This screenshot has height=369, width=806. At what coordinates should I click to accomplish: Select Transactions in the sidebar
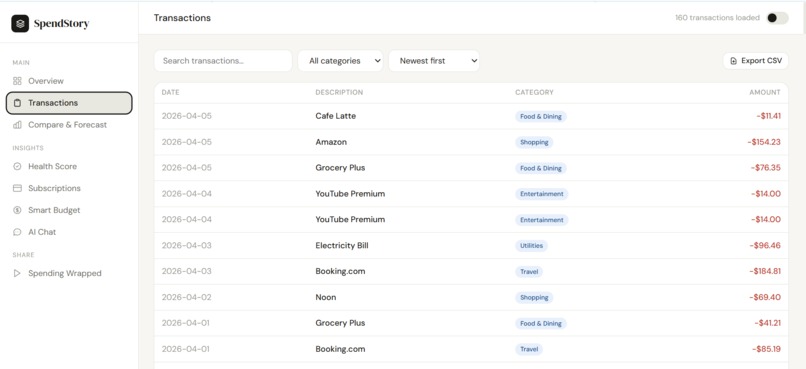(69, 103)
